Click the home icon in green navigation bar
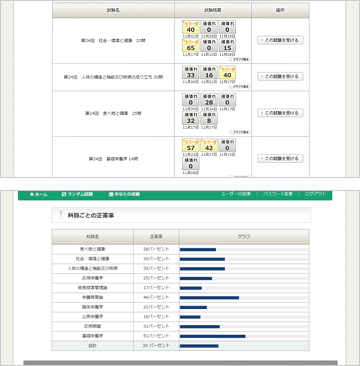360x366 pixels. pos(32,194)
